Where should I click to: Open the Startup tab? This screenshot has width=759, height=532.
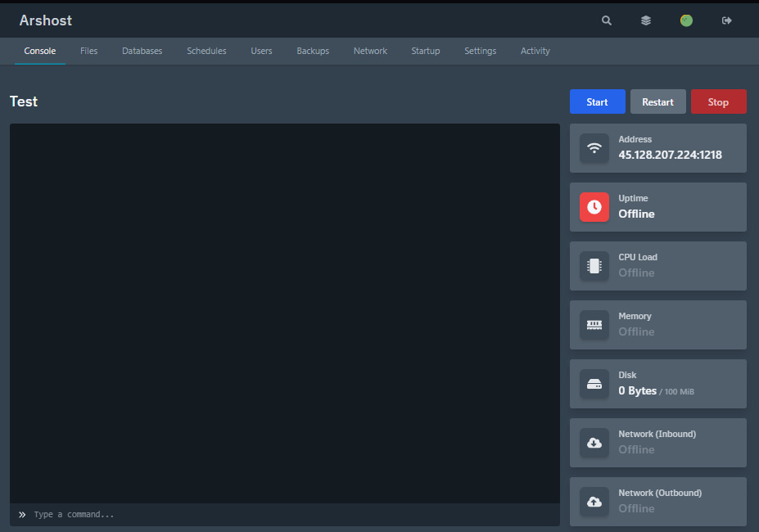click(x=426, y=51)
